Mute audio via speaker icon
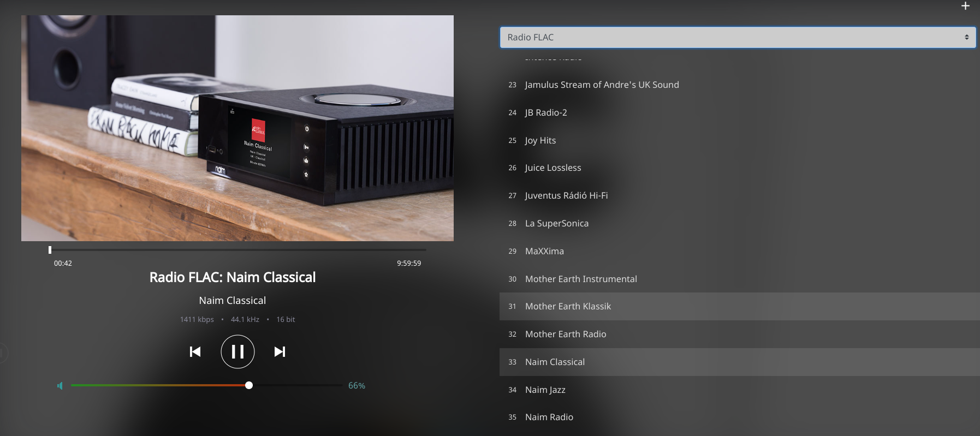Image resolution: width=980 pixels, height=436 pixels. pyautogui.click(x=60, y=386)
